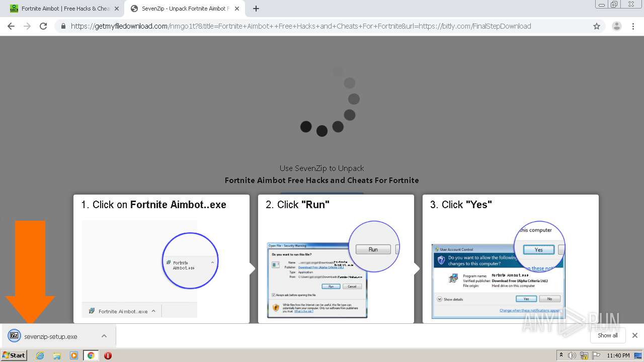Open the downloaded sevenzip-setup.exe file

[51, 336]
